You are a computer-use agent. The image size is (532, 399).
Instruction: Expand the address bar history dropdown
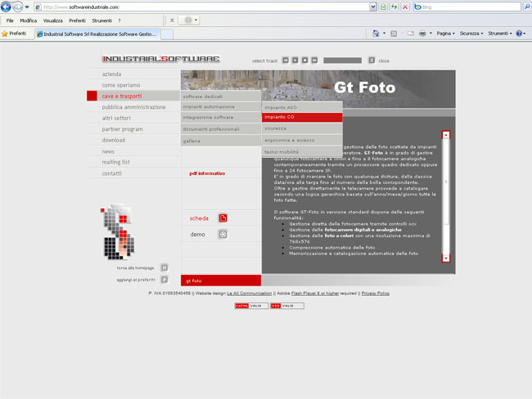[373, 7]
